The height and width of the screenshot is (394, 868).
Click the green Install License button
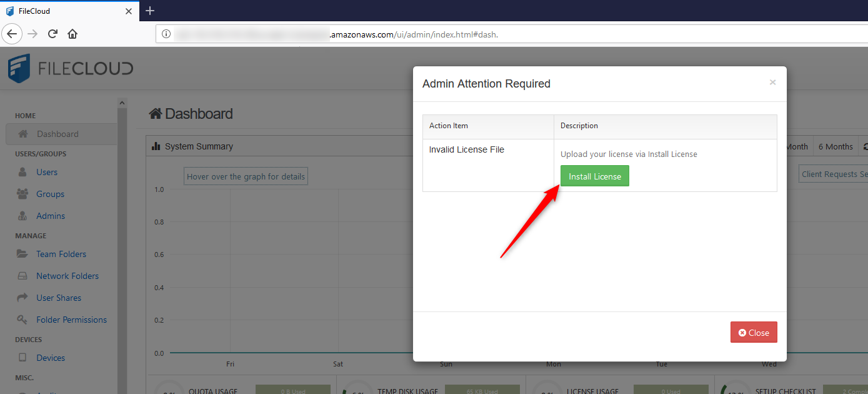594,176
